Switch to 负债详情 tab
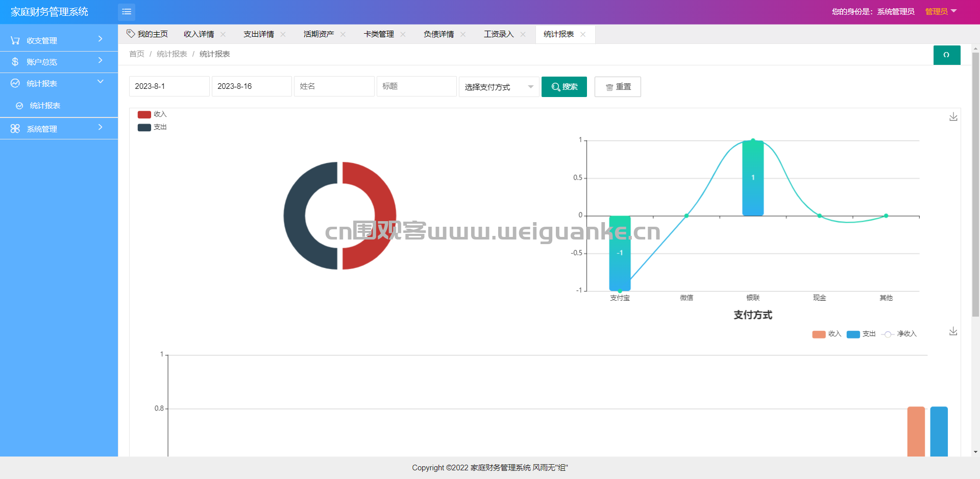The image size is (980, 479). click(439, 34)
